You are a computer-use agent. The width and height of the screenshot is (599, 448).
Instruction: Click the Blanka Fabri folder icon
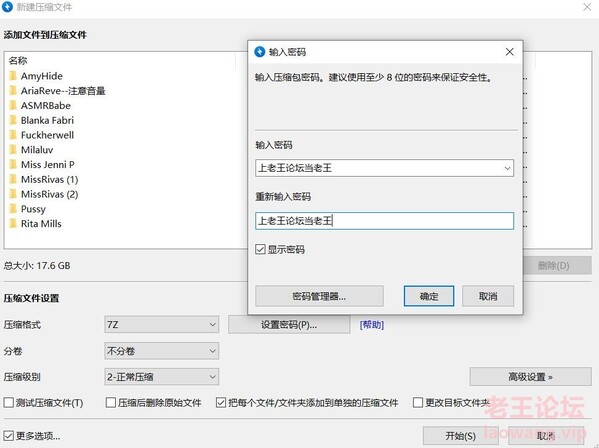click(13, 120)
